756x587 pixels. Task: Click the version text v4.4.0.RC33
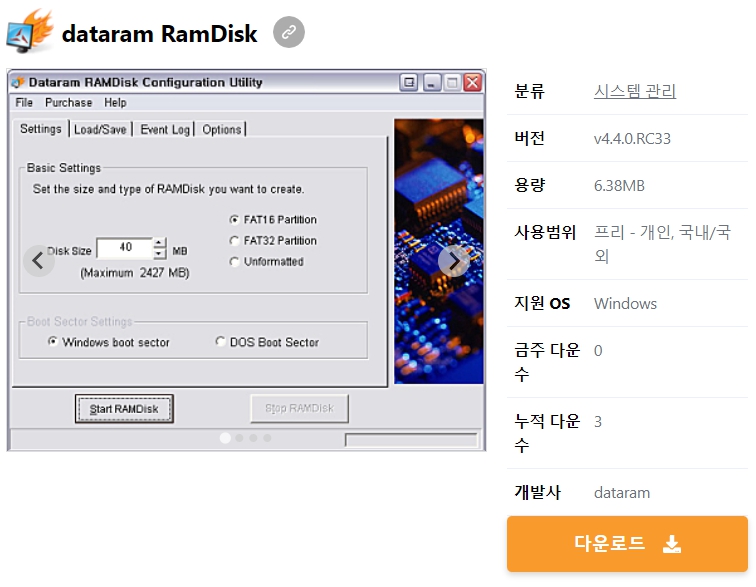pyautogui.click(x=632, y=138)
